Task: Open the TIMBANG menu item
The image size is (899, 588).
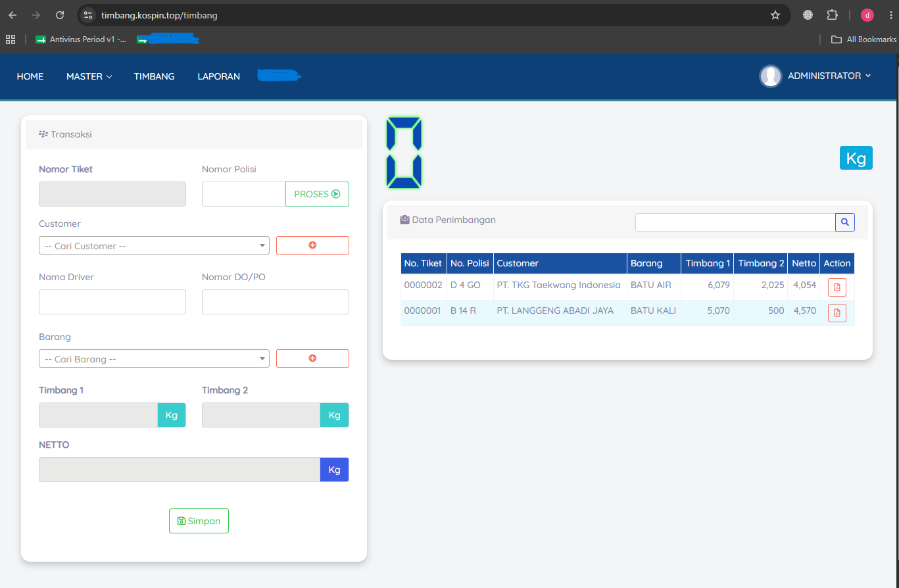Action: (155, 76)
